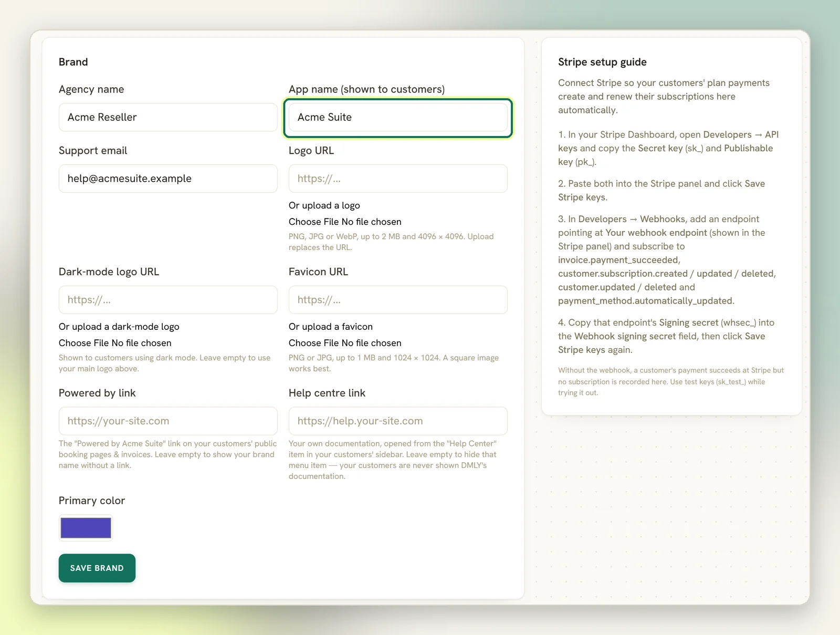Open the Primary color swatch picker
This screenshot has width=840, height=635.
(x=86, y=528)
